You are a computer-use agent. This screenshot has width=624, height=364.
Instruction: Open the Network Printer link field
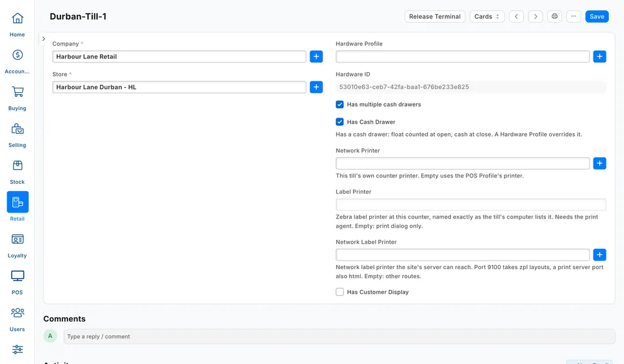tap(462, 164)
